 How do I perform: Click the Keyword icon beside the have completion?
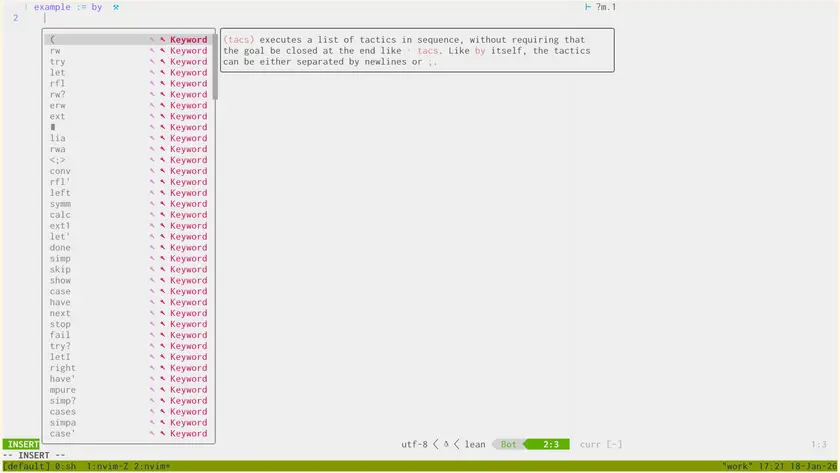point(163,303)
